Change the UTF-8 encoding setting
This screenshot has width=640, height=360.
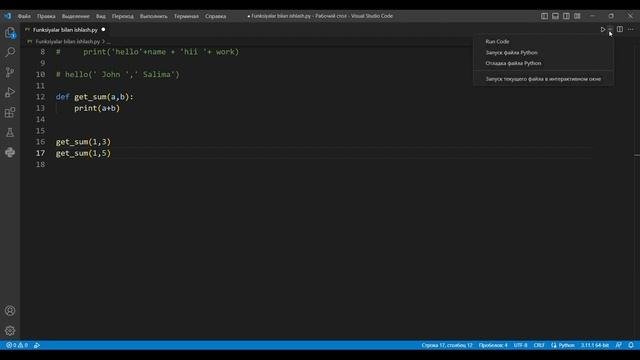[520, 345]
